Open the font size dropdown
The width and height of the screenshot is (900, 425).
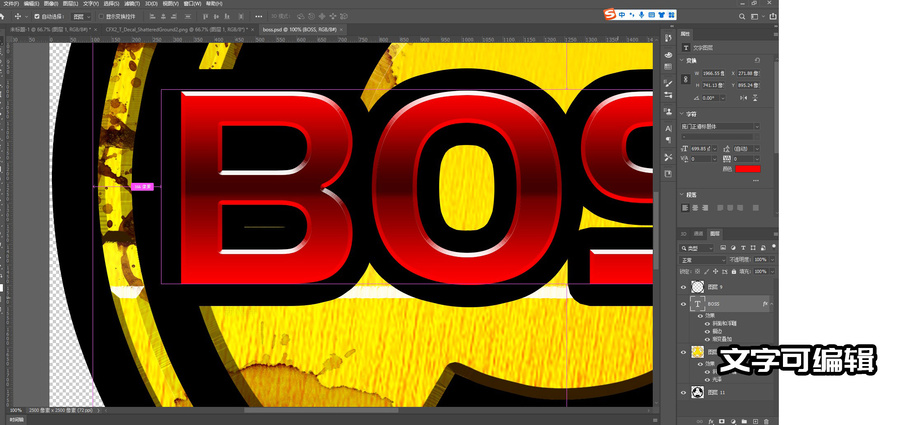(x=715, y=149)
